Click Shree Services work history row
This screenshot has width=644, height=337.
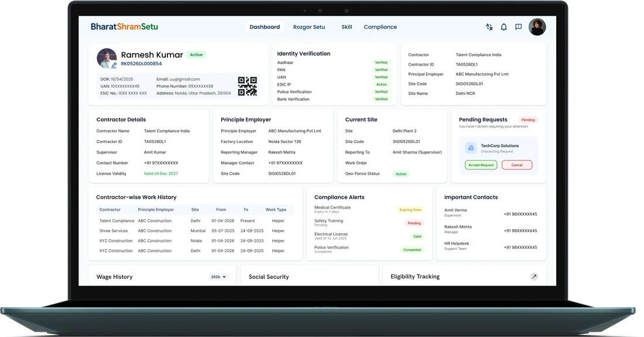point(195,231)
